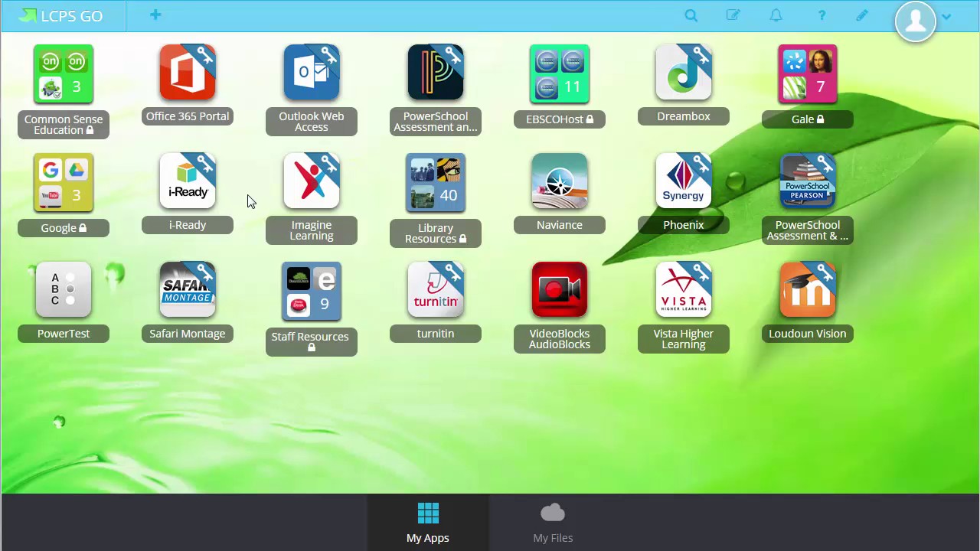Click the VideoBlocks AudioBlocks label
Viewport: 980px width, 551px height.
pyautogui.click(x=560, y=339)
